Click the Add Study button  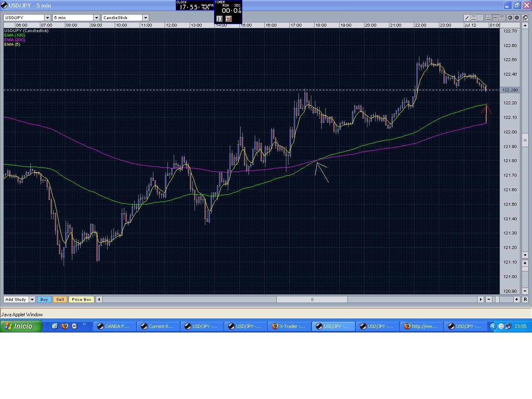tap(16, 299)
